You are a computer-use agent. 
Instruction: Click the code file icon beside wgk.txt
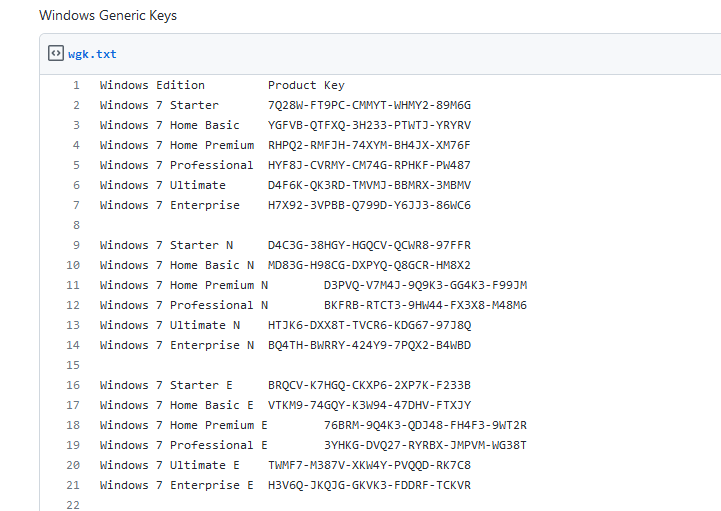tap(56, 53)
